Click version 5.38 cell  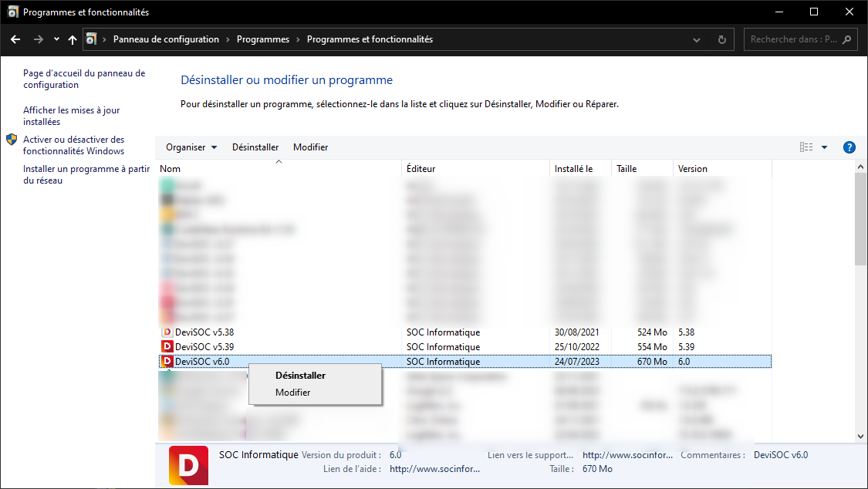point(687,332)
